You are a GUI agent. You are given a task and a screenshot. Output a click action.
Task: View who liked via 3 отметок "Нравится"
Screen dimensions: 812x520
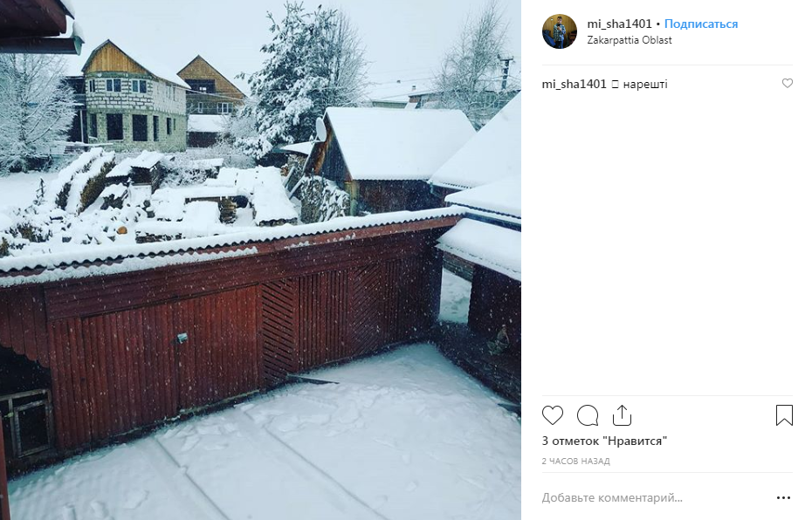pyautogui.click(x=604, y=441)
